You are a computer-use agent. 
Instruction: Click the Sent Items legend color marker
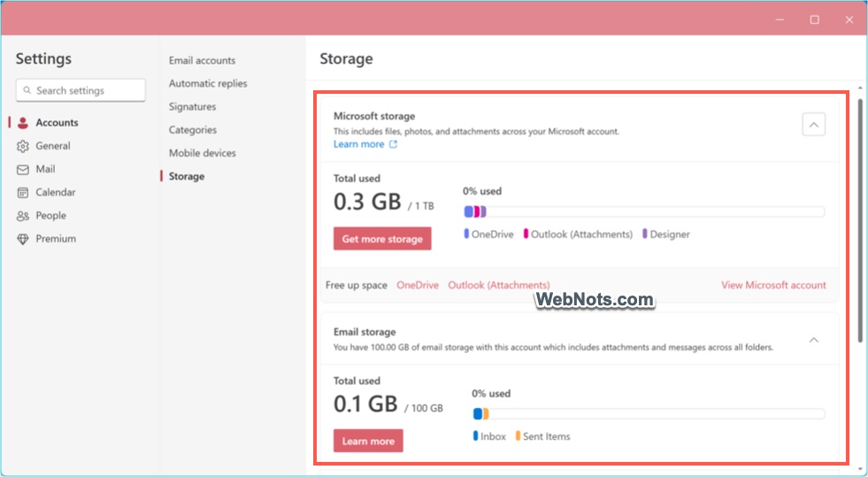[x=518, y=435]
